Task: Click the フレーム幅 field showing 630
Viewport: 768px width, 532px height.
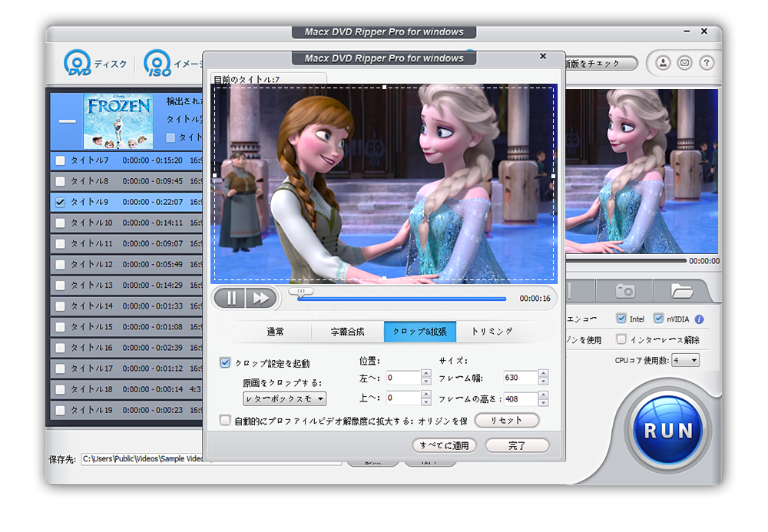Action: point(521,378)
